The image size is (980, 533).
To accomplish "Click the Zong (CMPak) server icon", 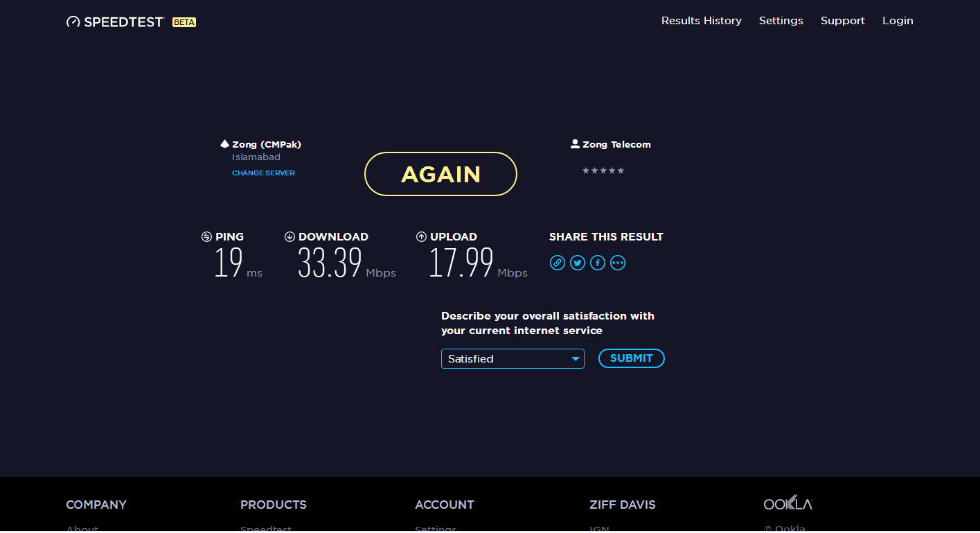I will click(224, 144).
